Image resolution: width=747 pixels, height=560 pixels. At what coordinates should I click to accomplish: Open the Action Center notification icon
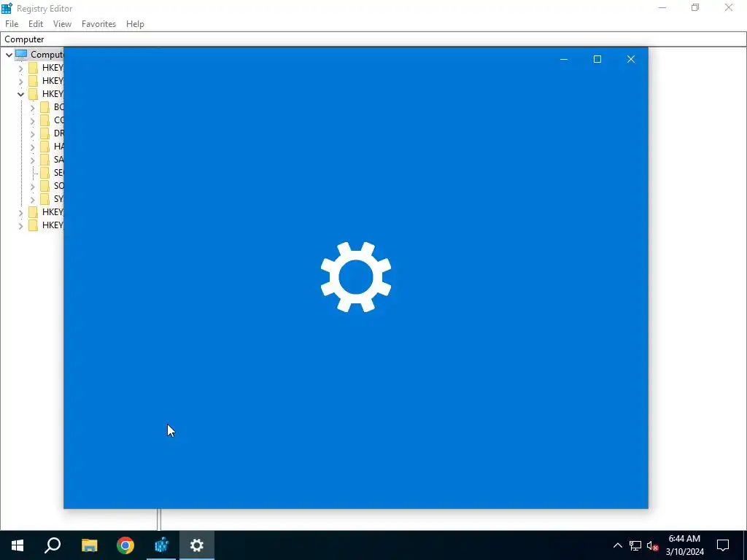[x=723, y=545]
